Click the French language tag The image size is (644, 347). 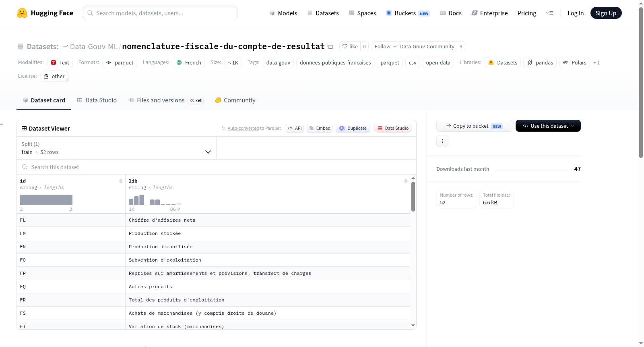coord(189,62)
